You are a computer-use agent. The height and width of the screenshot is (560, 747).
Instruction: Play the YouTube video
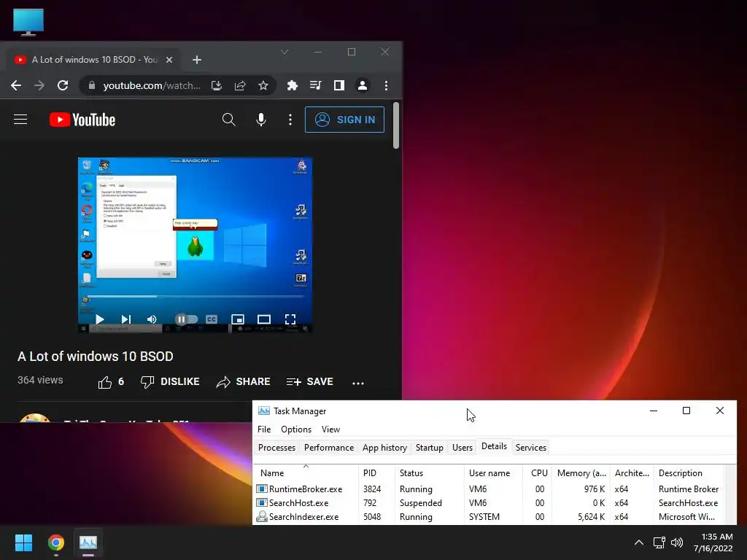pyautogui.click(x=99, y=319)
